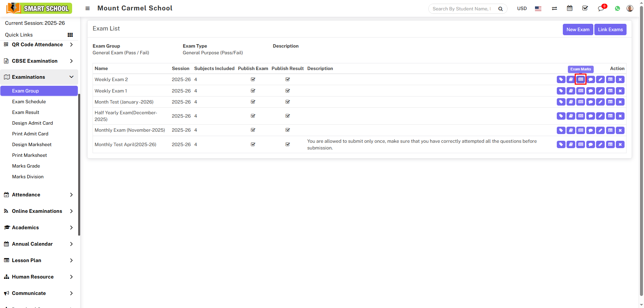Delete the Monthly Test April exam

620,144
